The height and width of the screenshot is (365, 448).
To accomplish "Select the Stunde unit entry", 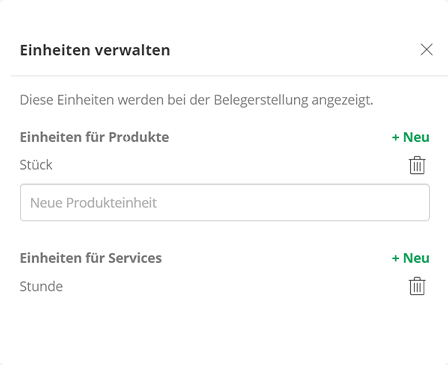I will point(41,286).
